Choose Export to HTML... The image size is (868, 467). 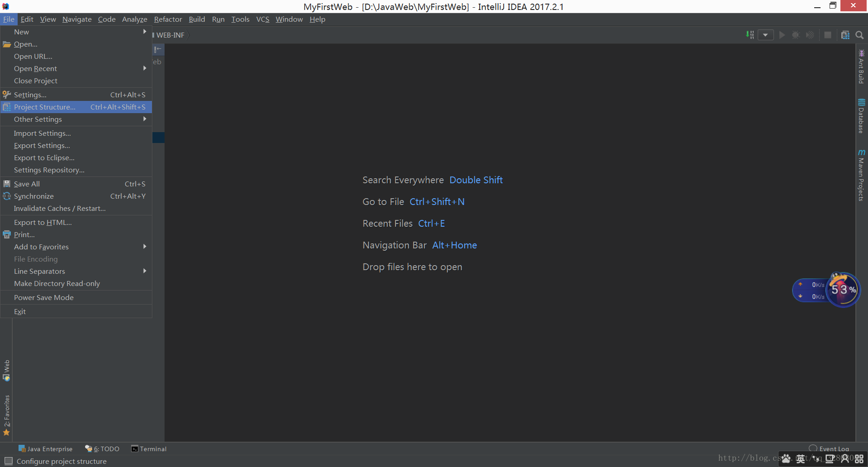point(76,222)
